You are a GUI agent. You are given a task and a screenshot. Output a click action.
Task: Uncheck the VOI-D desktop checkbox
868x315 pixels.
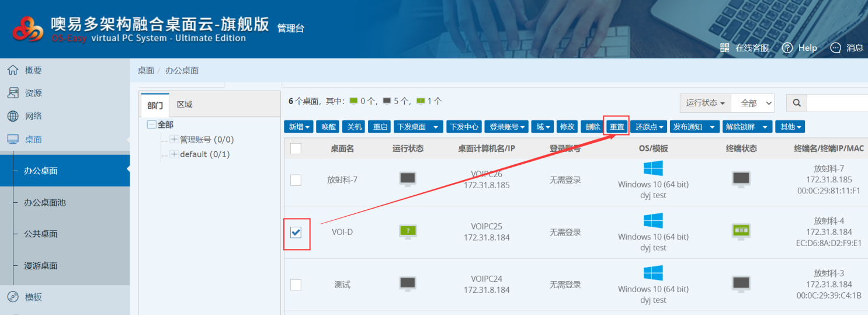point(296,233)
